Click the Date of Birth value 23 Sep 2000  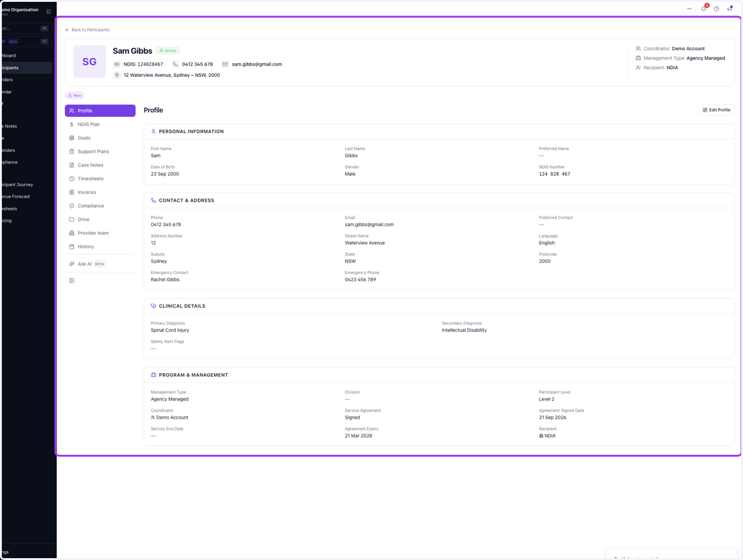pos(165,174)
